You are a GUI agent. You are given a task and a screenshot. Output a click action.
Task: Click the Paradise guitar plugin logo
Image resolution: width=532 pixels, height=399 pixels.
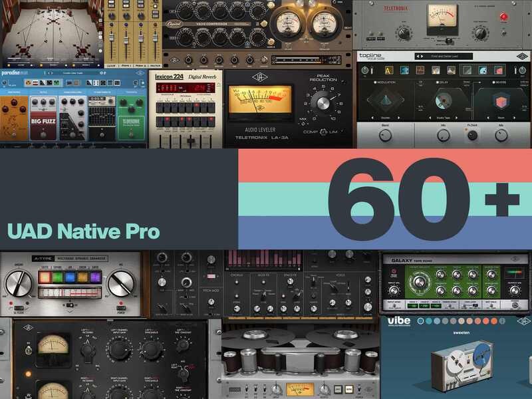click(15, 73)
